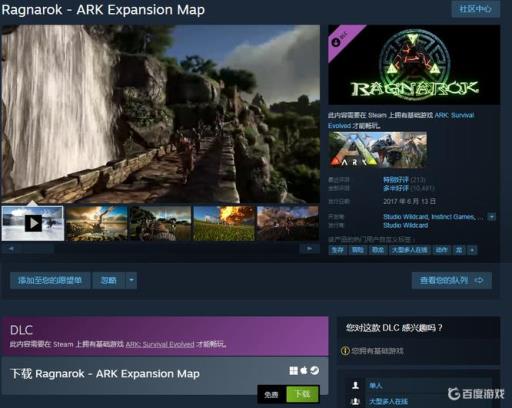Open the 单人 single-player feature link

pos(376,386)
